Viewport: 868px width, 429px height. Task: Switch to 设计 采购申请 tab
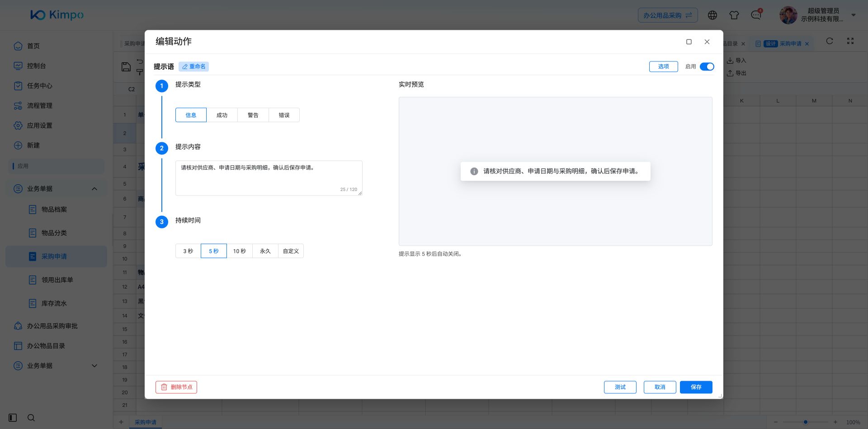782,44
